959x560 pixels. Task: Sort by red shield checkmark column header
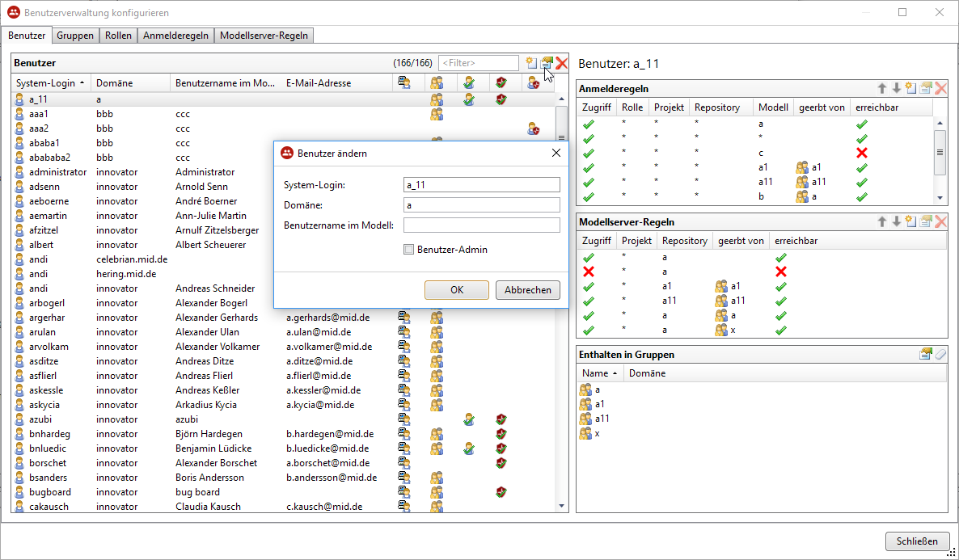click(x=501, y=82)
